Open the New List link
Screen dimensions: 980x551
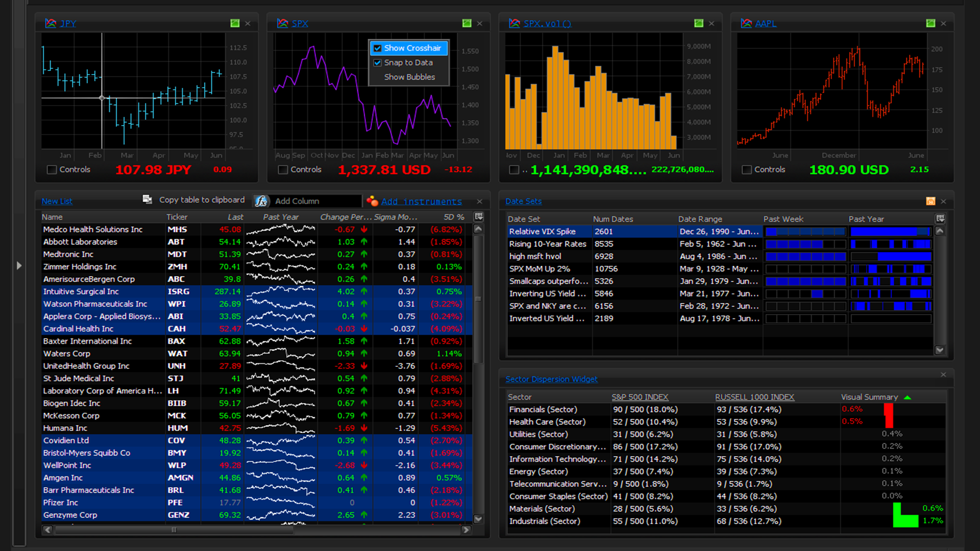coord(57,202)
